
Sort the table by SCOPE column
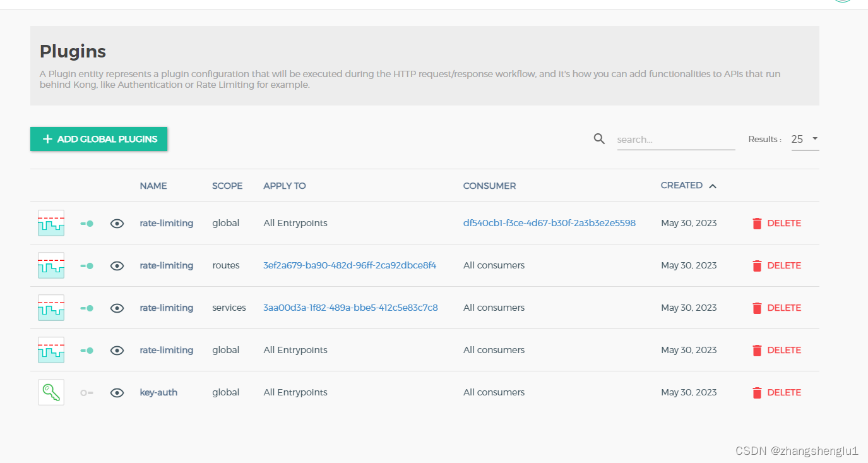227,186
